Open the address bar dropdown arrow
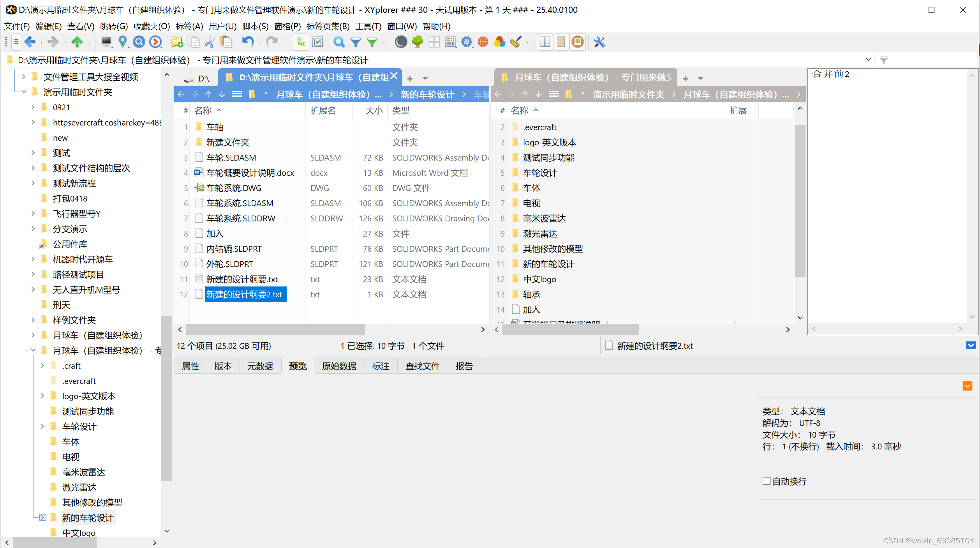This screenshot has height=548, width=980. pos(868,60)
